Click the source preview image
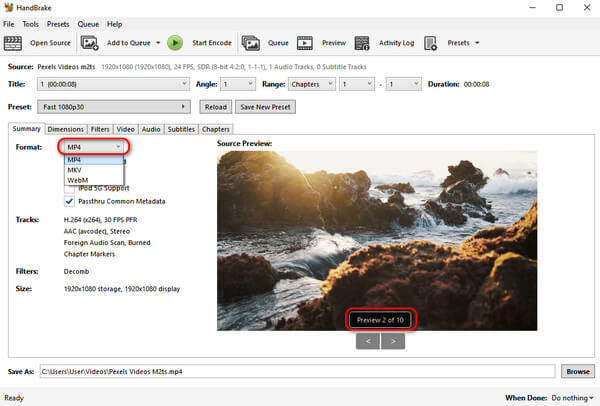The width and height of the screenshot is (600, 406). (x=377, y=240)
